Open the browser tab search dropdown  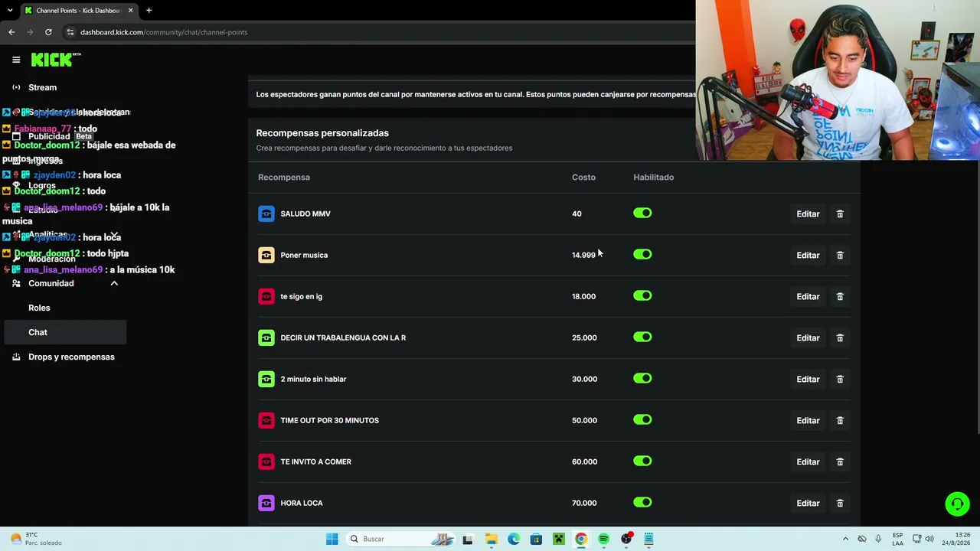click(10, 10)
